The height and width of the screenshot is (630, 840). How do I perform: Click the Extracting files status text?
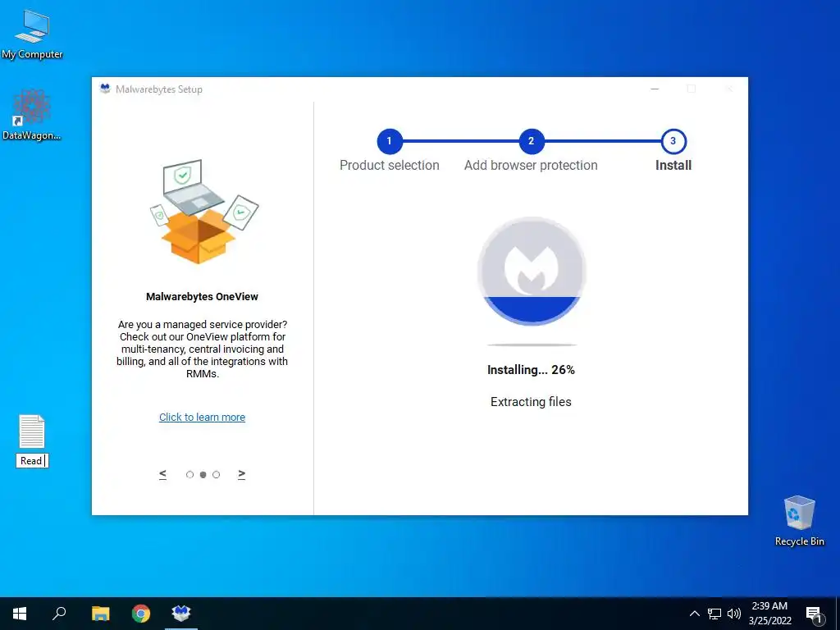point(531,402)
